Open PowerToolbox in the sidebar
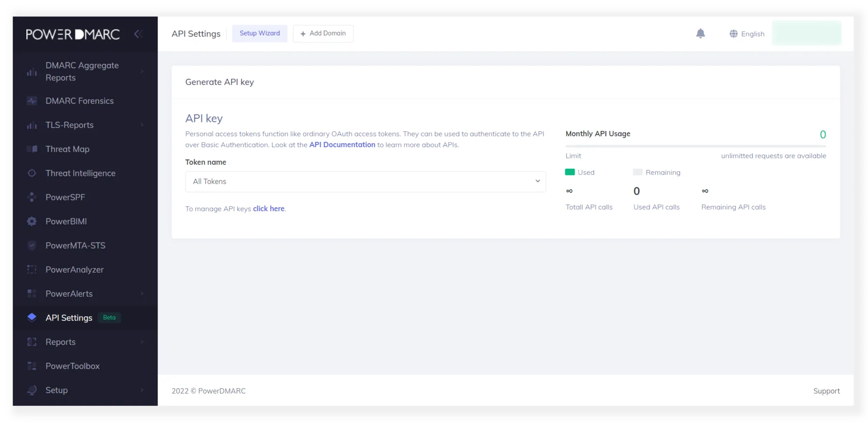The height and width of the screenshot is (423, 868). [x=73, y=366]
